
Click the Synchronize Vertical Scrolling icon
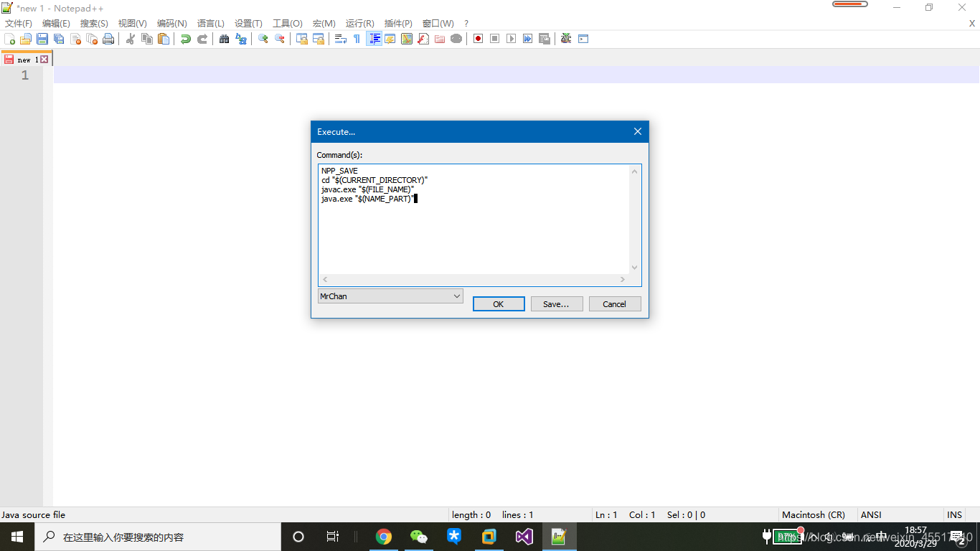tap(302, 39)
